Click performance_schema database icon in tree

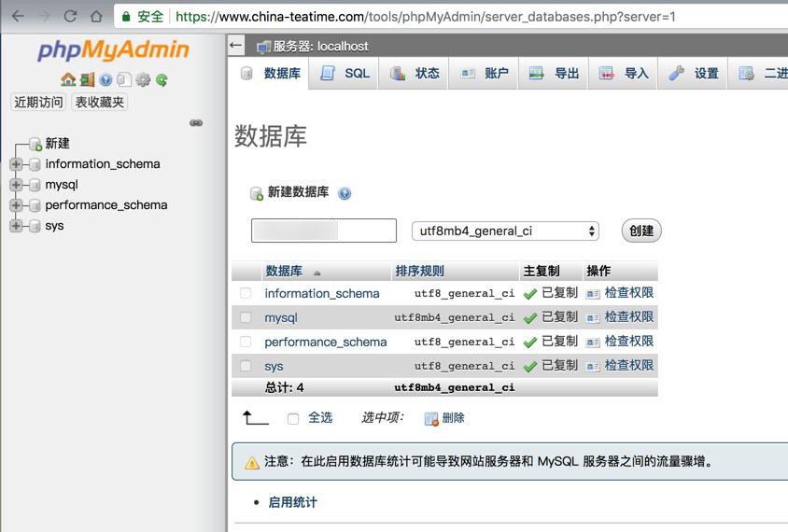35,205
